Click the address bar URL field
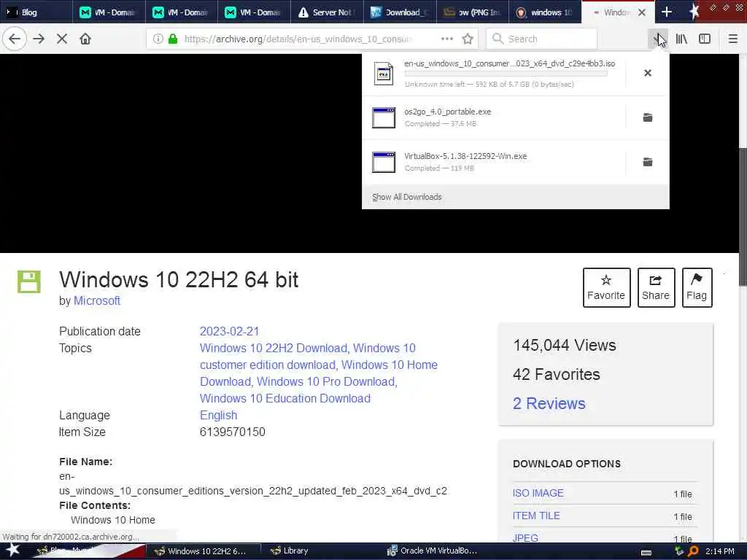 [298, 39]
